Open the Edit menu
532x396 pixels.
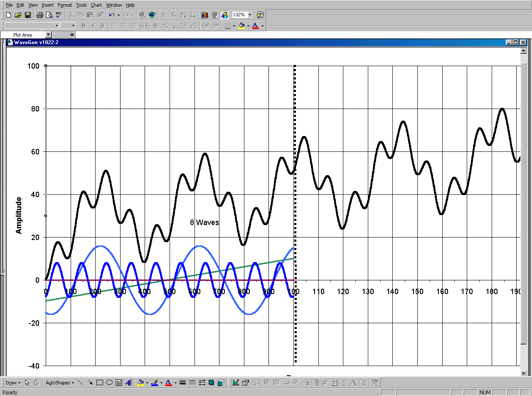[20, 5]
